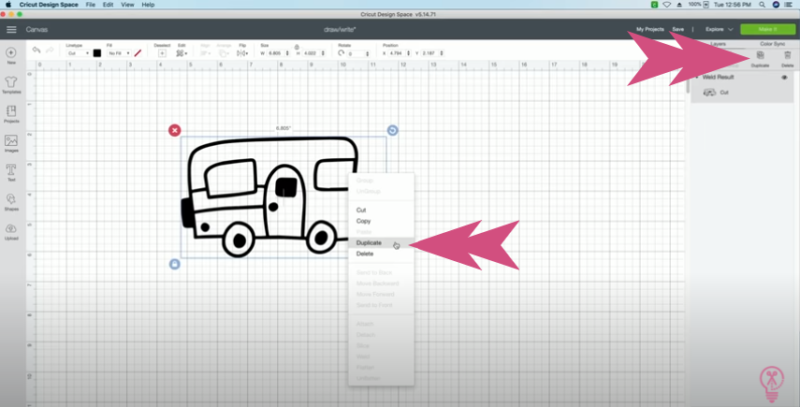Open the Templates panel

pyautogui.click(x=11, y=81)
